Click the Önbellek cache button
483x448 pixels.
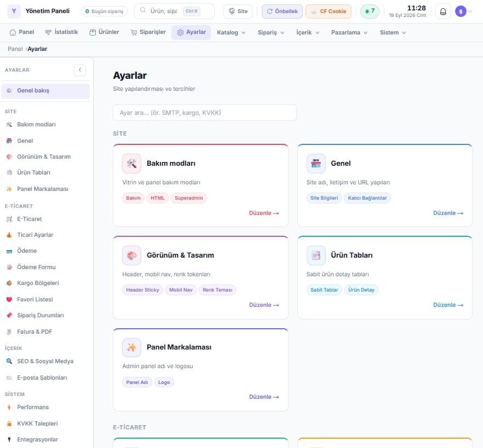point(282,11)
